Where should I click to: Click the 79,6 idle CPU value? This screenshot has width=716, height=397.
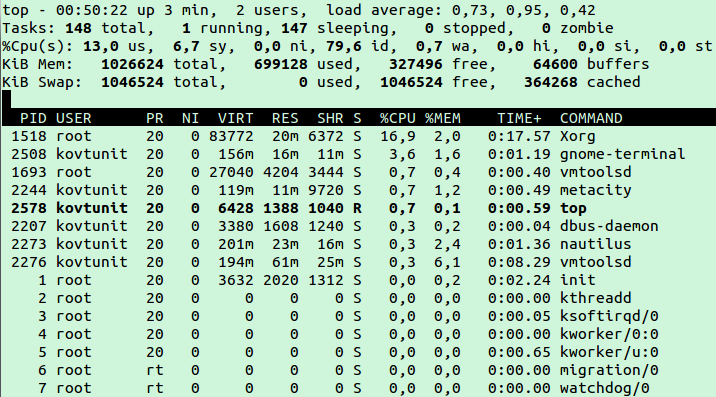click(x=344, y=46)
